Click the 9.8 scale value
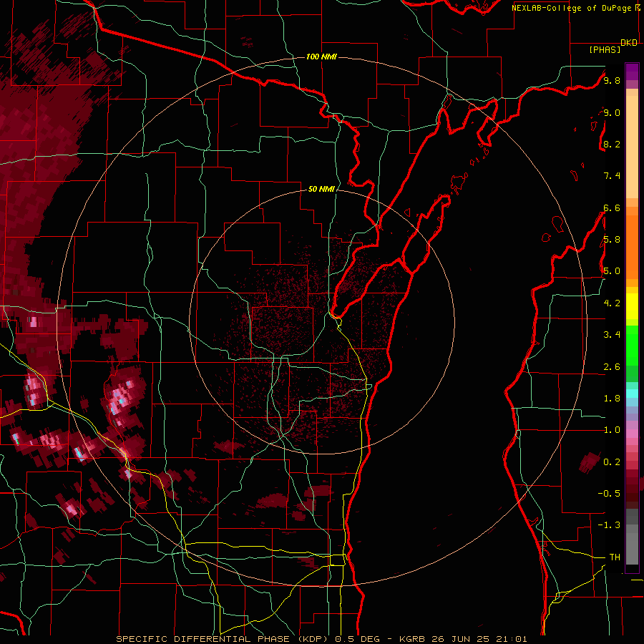Viewport: 644px width, 644px height. [x=612, y=80]
